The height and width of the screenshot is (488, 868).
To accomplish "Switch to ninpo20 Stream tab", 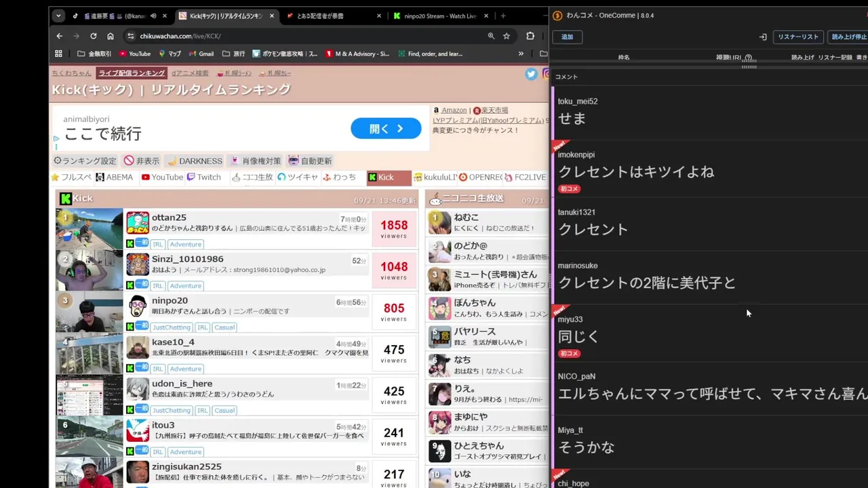I will (x=439, y=16).
